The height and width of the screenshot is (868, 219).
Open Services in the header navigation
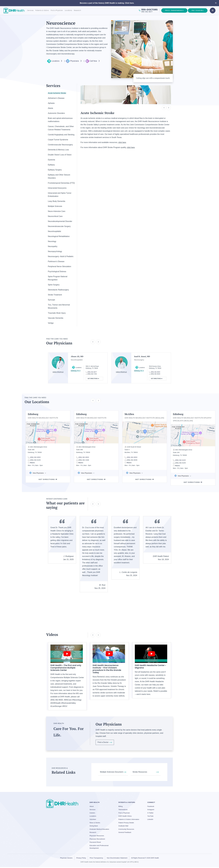point(30,10)
